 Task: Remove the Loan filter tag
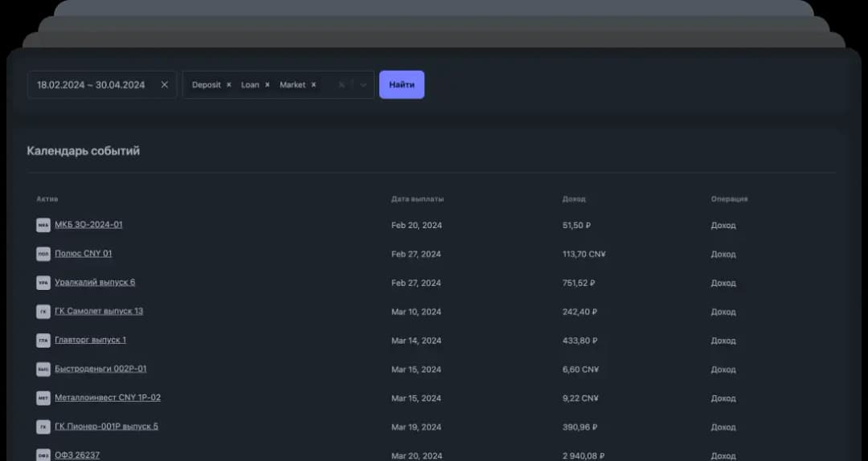[268, 84]
